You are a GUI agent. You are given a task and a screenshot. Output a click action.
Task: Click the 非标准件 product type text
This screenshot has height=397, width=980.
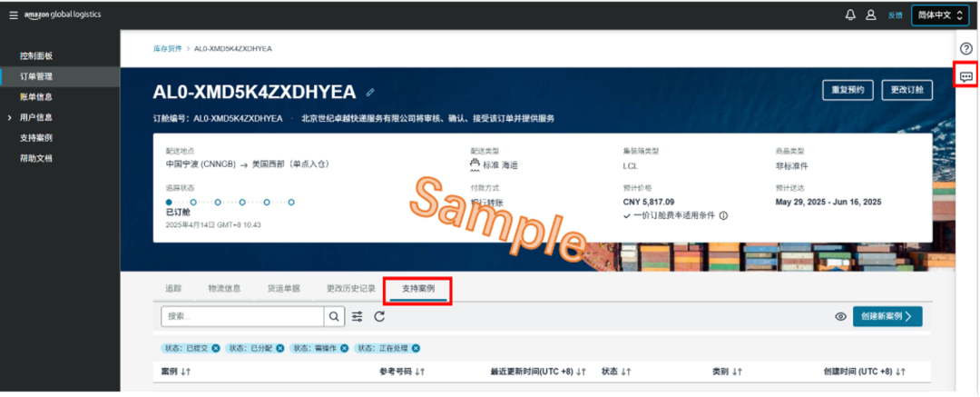click(792, 165)
